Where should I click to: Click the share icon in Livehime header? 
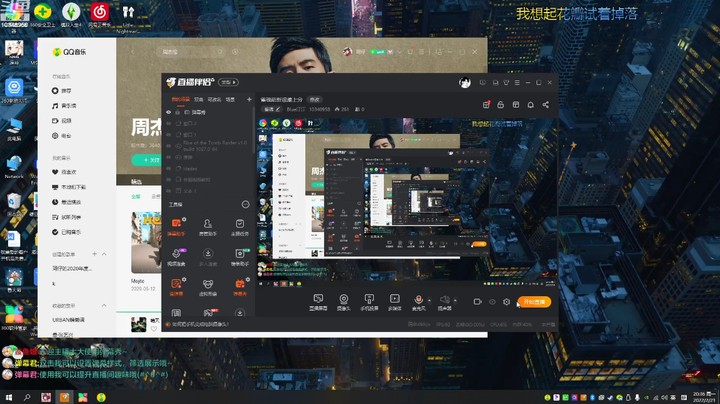[x=546, y=105]
